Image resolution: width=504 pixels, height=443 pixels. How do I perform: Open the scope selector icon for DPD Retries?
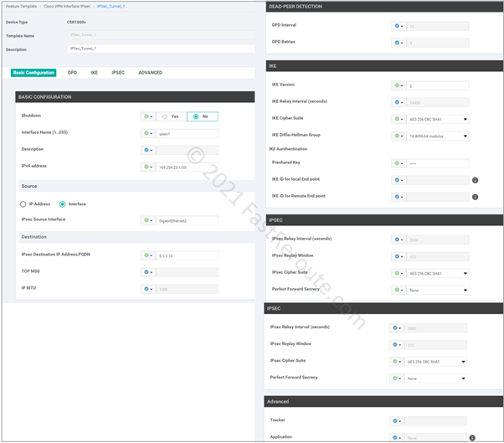[x=399, y=43]
